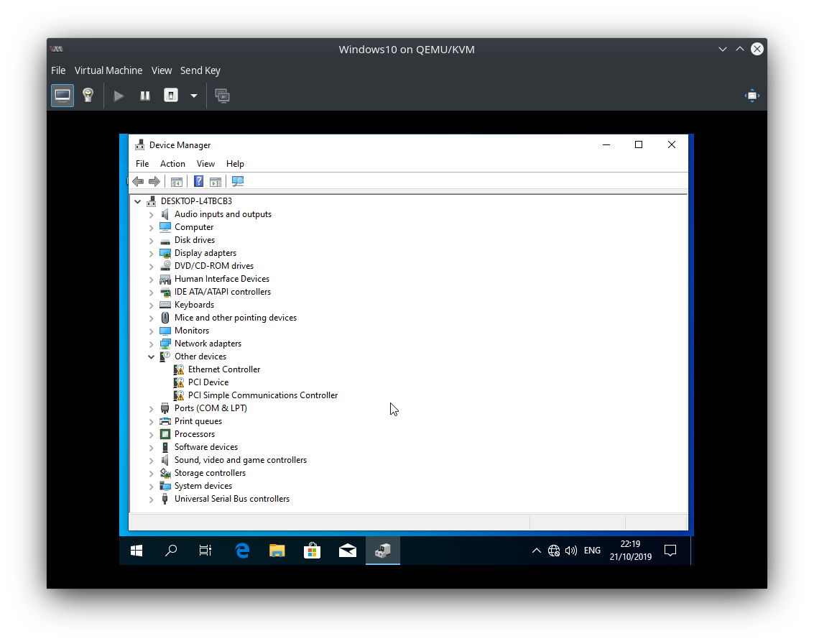Viewport: 814px width, 644px height.
Task: Select Sound, video and game controllers
Action: tap(241, 460)
